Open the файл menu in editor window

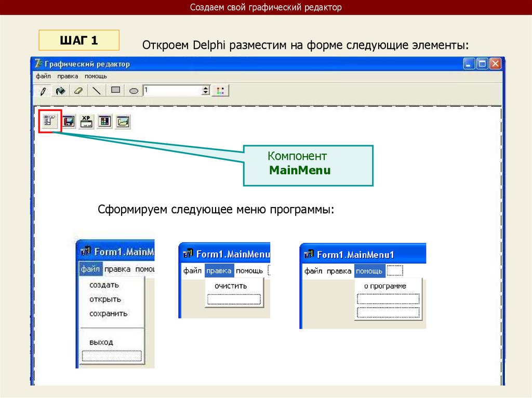43,76
